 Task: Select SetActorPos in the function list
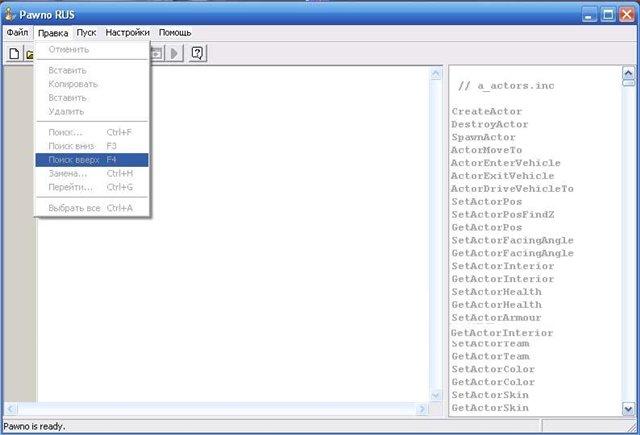(x=487, y=202)
